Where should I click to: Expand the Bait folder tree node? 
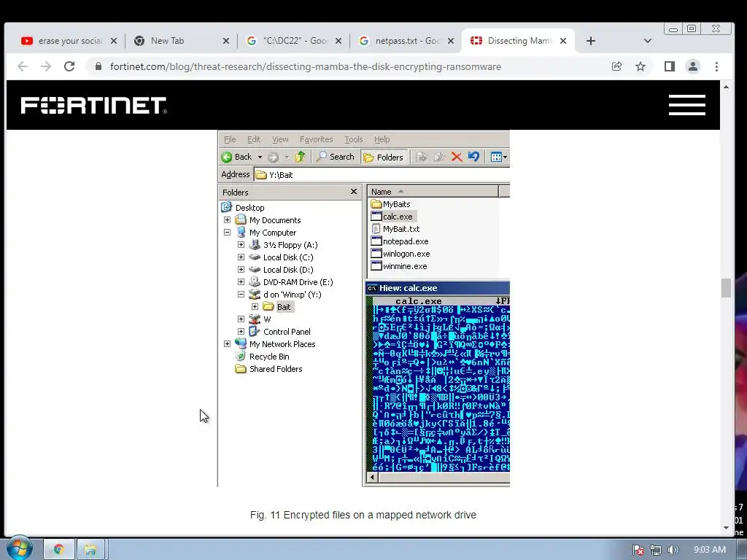(x=255, y=307)
